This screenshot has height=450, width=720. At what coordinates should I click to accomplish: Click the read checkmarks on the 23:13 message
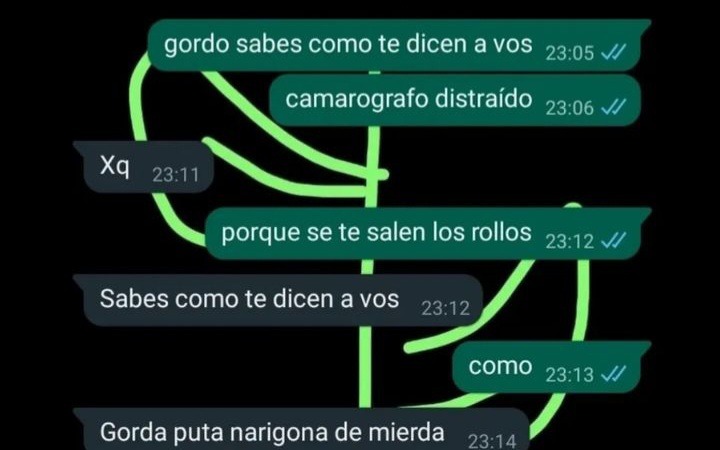(613, 374)
